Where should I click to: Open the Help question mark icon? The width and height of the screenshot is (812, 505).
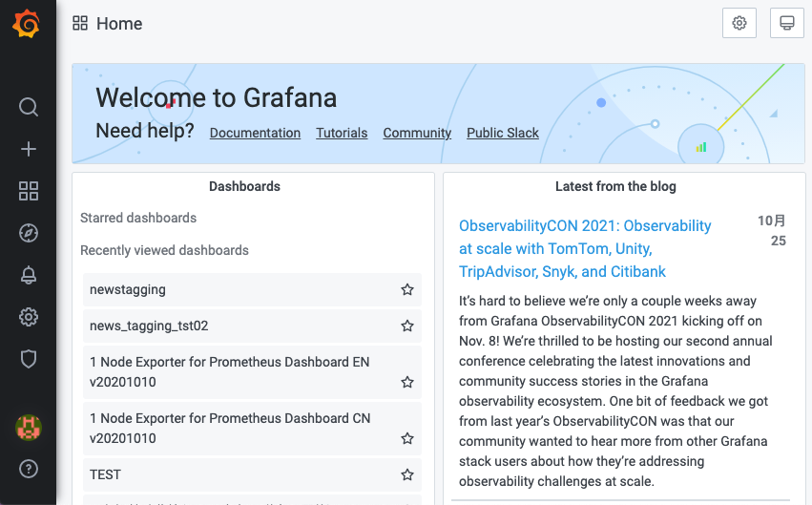pyautogui.click(x=29, y=469)
